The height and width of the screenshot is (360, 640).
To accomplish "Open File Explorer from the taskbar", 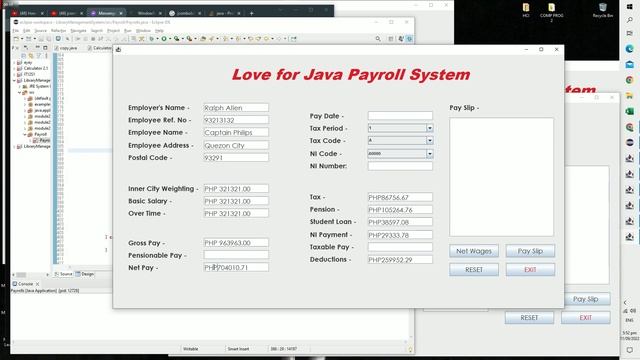I will click(630, 96).
